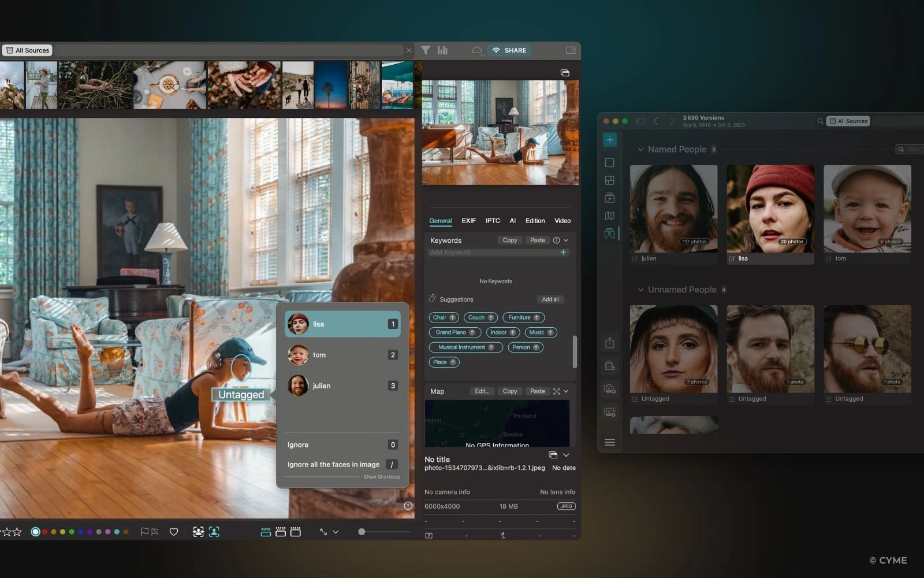Click the filter funnel icon
Screen dimensions: 924x578
coord(426,50)
